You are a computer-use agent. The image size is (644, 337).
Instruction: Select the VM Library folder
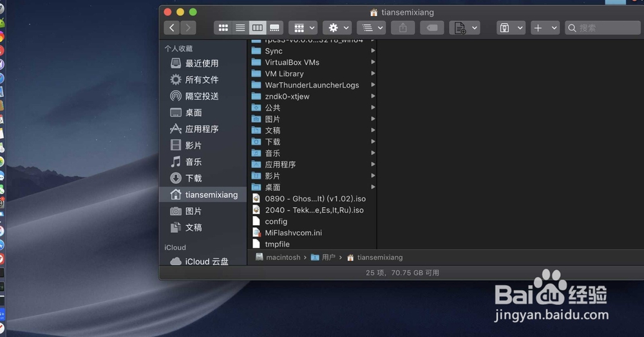click(312, 74)
